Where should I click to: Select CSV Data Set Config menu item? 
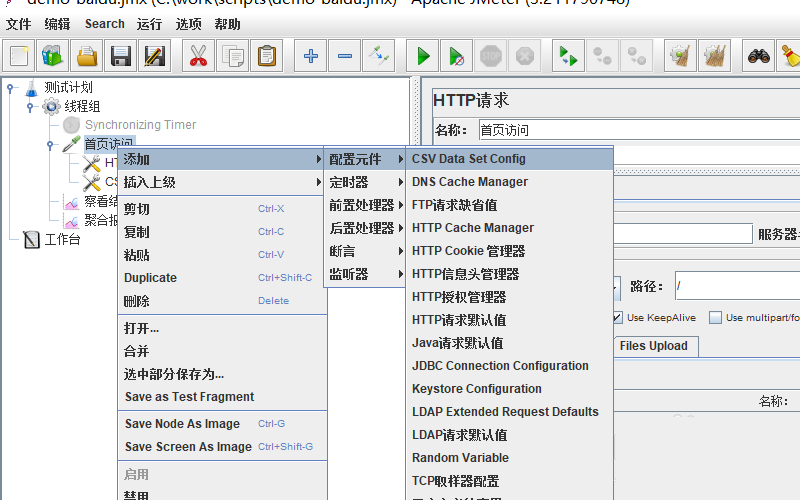[468, 159]
